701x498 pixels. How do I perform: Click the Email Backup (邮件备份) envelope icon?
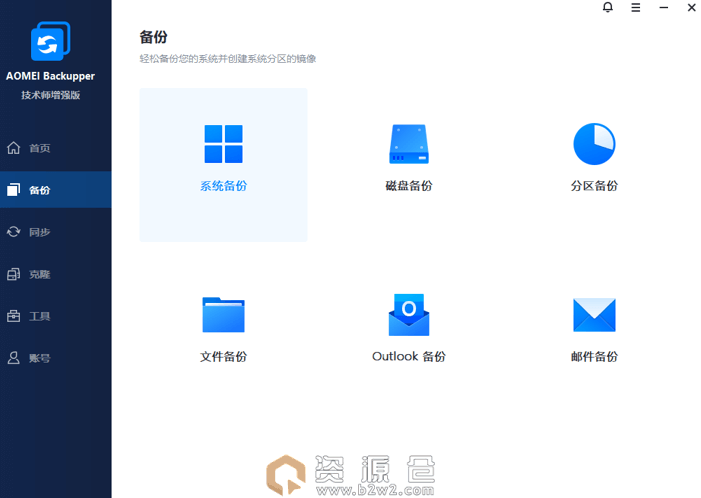click(x=594, y=315)
